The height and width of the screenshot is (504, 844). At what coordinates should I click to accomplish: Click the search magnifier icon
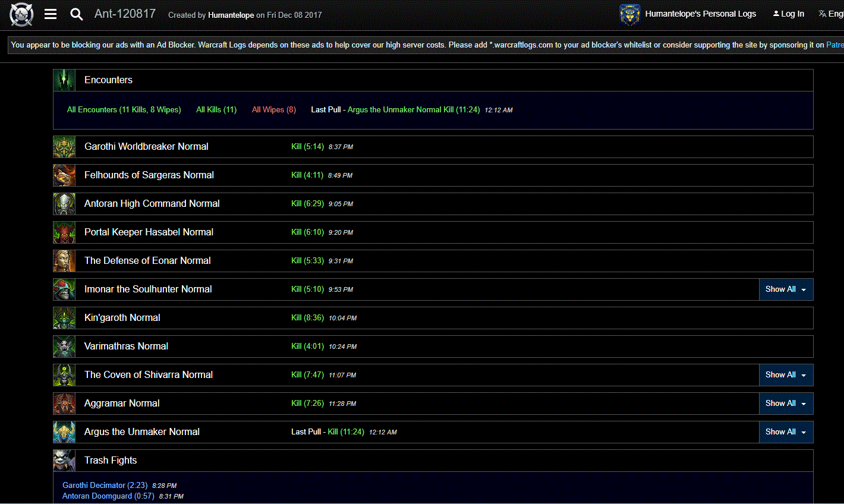click(76, 14)
